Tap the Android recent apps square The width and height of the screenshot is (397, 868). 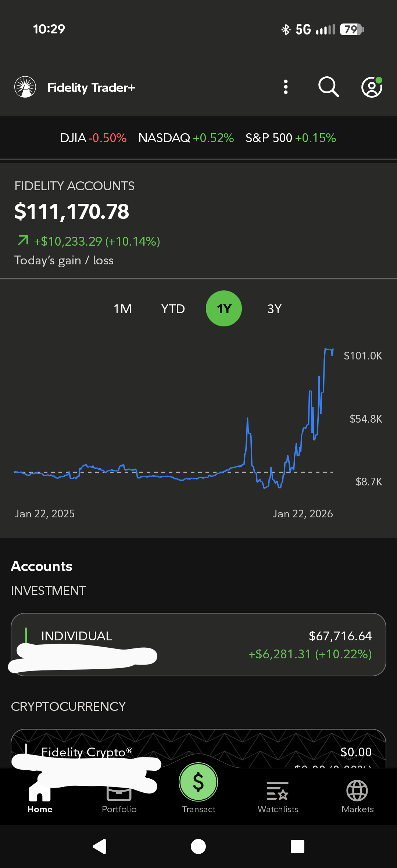point(297,846)
